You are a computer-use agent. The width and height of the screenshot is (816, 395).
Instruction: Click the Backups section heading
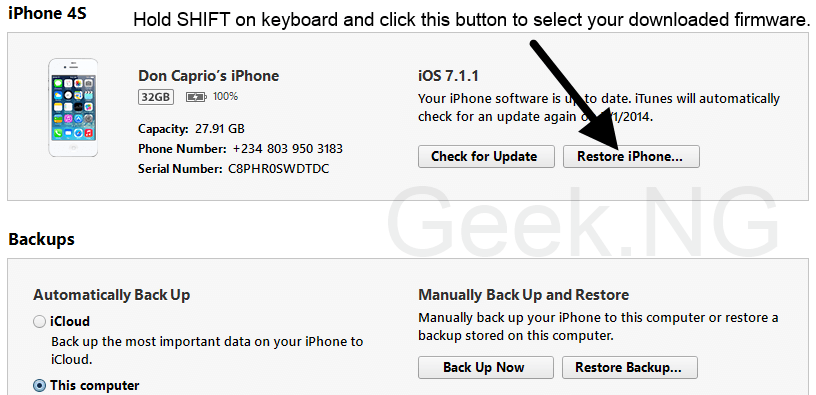pos(42,239)
